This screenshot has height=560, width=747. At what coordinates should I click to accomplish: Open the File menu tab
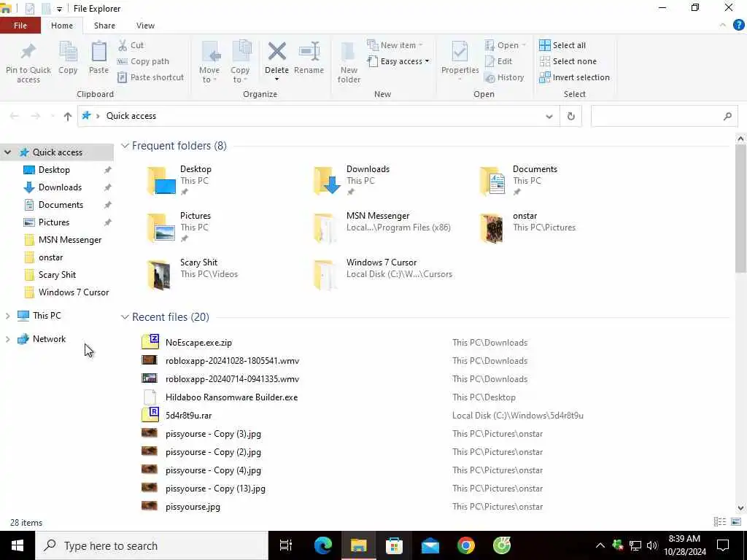(x=20, y=26)
